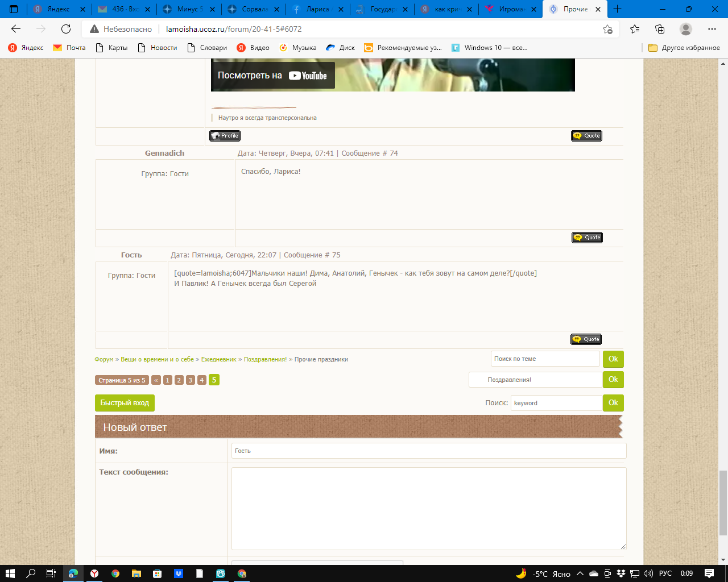The image size is (728, 582).
Task: Open the Windows Start menu
Action: click(10, 573)
